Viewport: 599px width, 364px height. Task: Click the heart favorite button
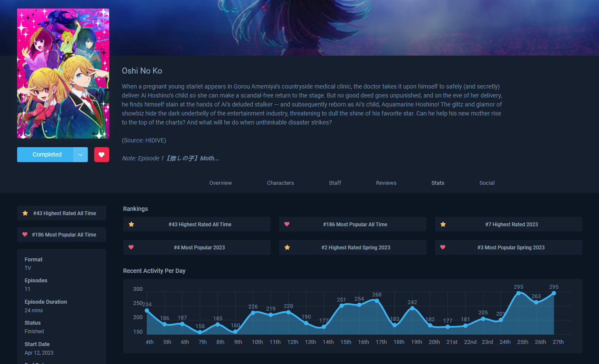tap(101, 154)
